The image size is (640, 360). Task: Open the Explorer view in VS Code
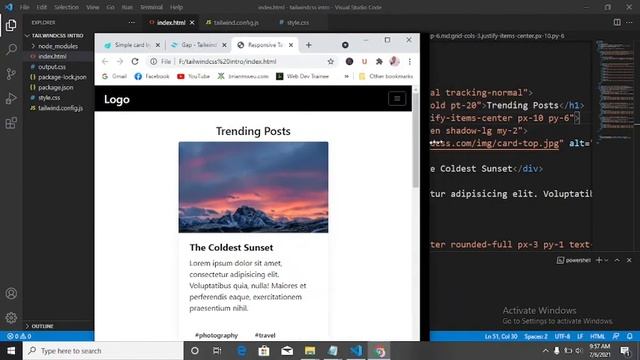coord(11,25)
